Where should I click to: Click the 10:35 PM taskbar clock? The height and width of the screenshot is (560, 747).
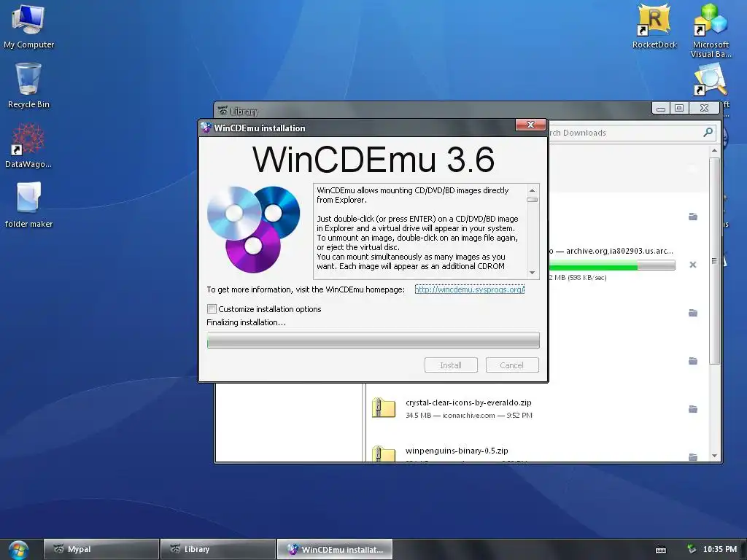coord(719,549)
